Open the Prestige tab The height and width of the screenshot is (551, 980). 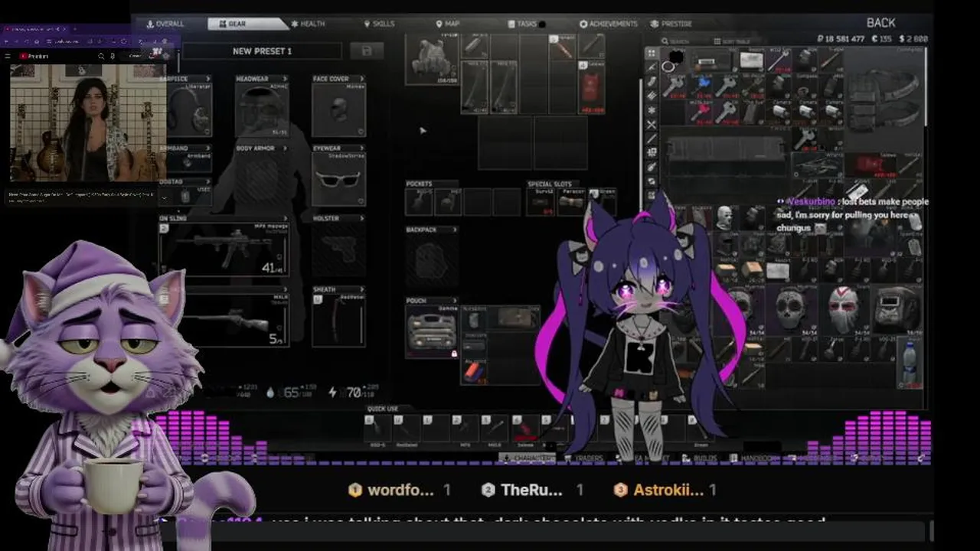(671, 24)
